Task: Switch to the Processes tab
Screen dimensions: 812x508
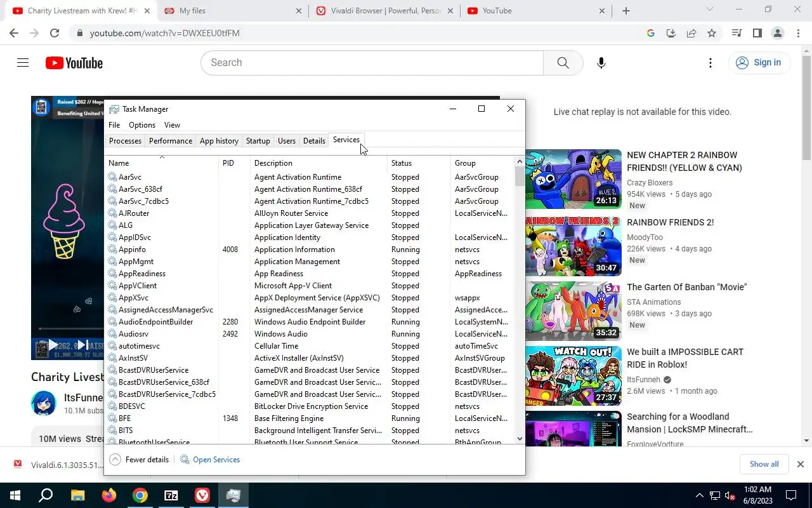Action: (125, 141)
